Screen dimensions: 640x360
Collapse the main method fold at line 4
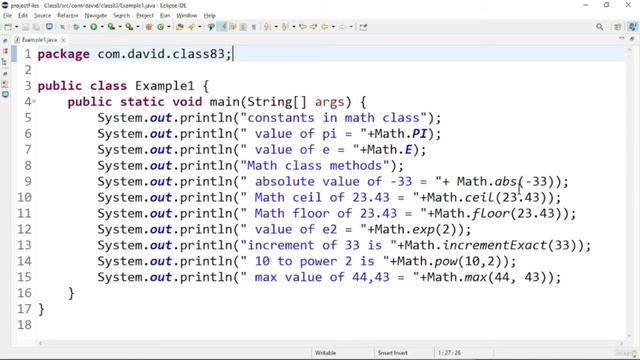point(34,101)
